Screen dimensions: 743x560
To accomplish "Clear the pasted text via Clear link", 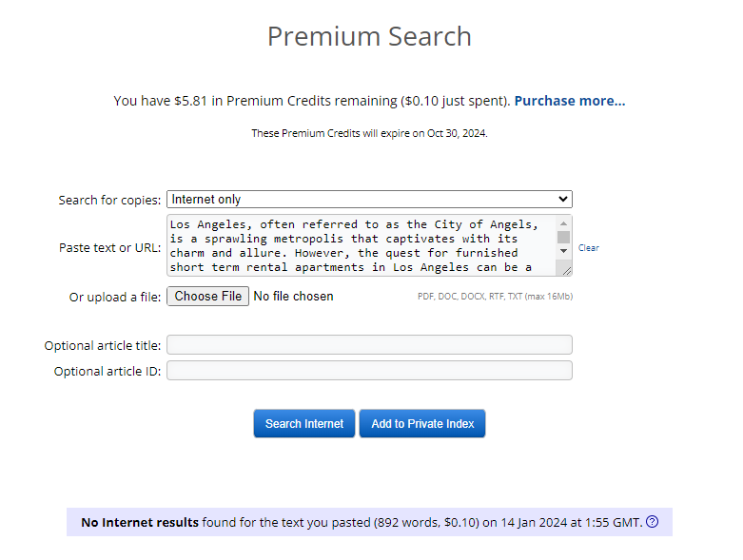I will coord(589,247).
